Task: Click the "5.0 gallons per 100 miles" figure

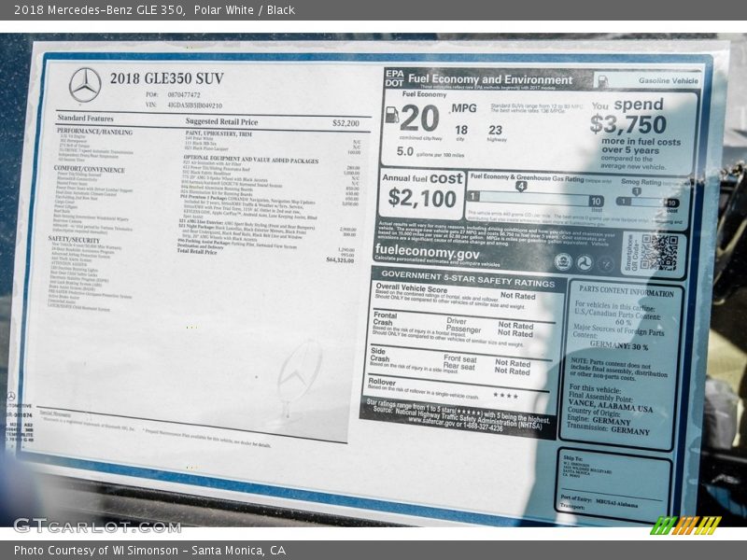Action: click(x=430, y=152)
